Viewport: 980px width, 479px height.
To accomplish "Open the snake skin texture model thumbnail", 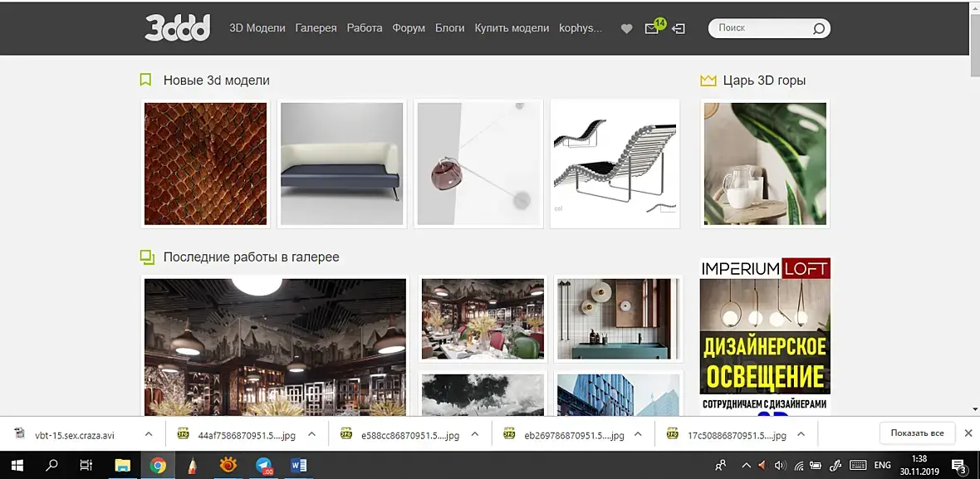I will pyautogui.click(x=206, y=164).
